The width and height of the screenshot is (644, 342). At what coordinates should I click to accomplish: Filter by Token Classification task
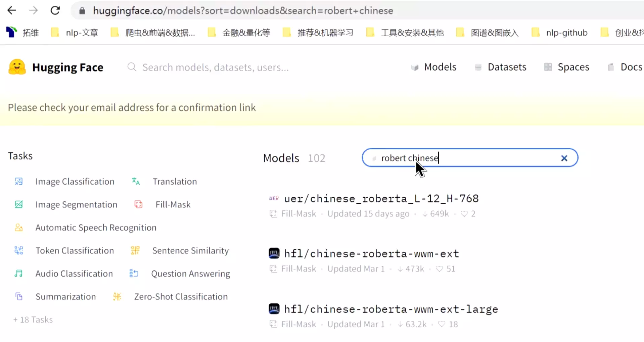75,250
